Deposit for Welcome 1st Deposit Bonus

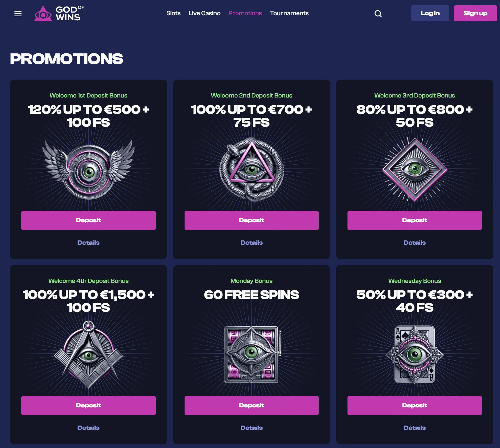[x=88, y=220]
